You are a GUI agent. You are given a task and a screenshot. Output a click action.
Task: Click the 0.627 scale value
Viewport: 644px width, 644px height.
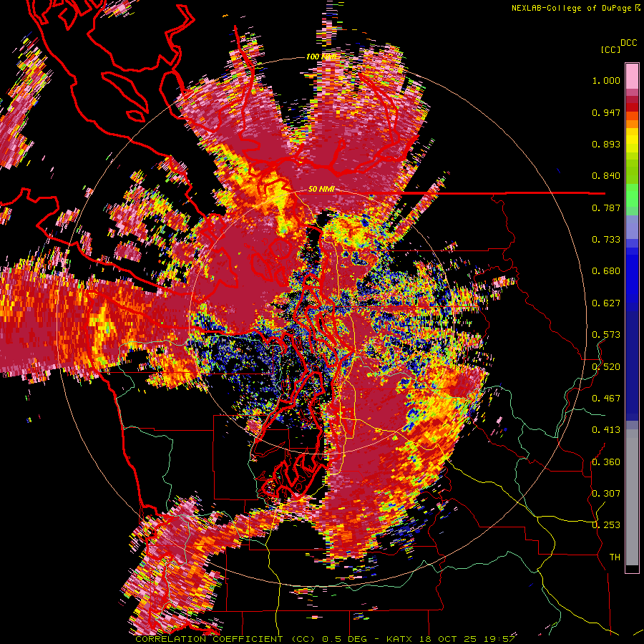pos(606,303)
